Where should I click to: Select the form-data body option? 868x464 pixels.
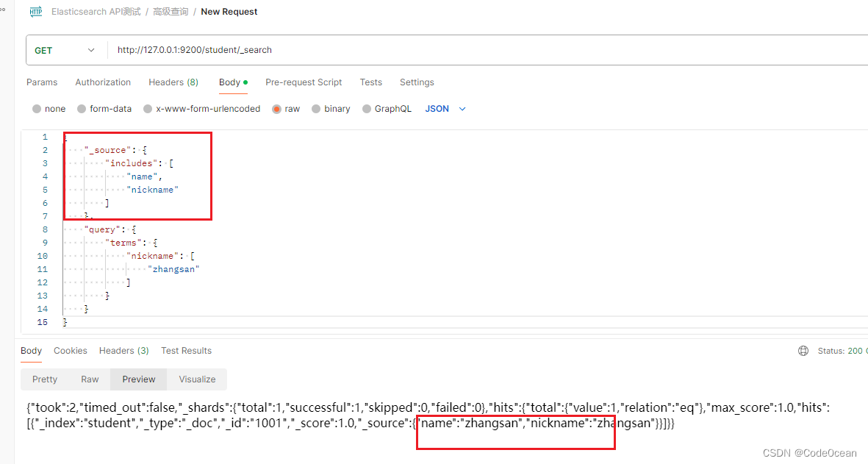click(x=104, y=109)
